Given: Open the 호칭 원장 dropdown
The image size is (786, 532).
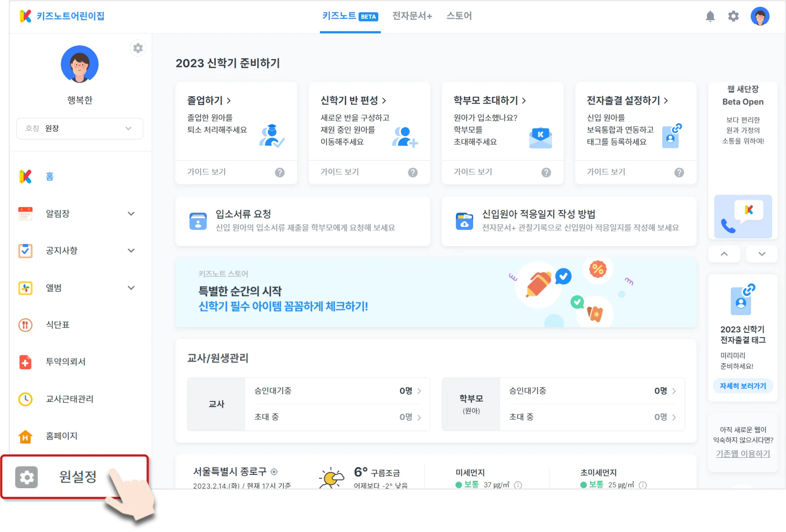Looking at the screenshot, I should [79, 128].
